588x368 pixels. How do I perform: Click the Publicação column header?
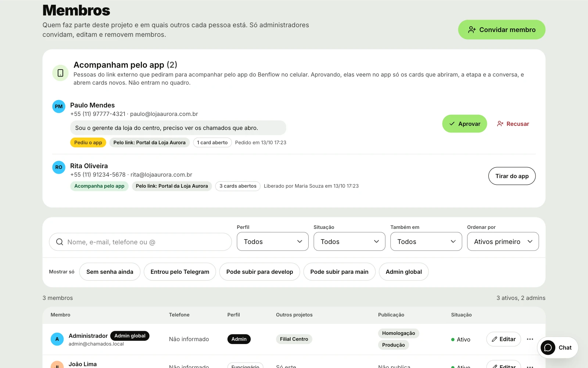[391, 315]
